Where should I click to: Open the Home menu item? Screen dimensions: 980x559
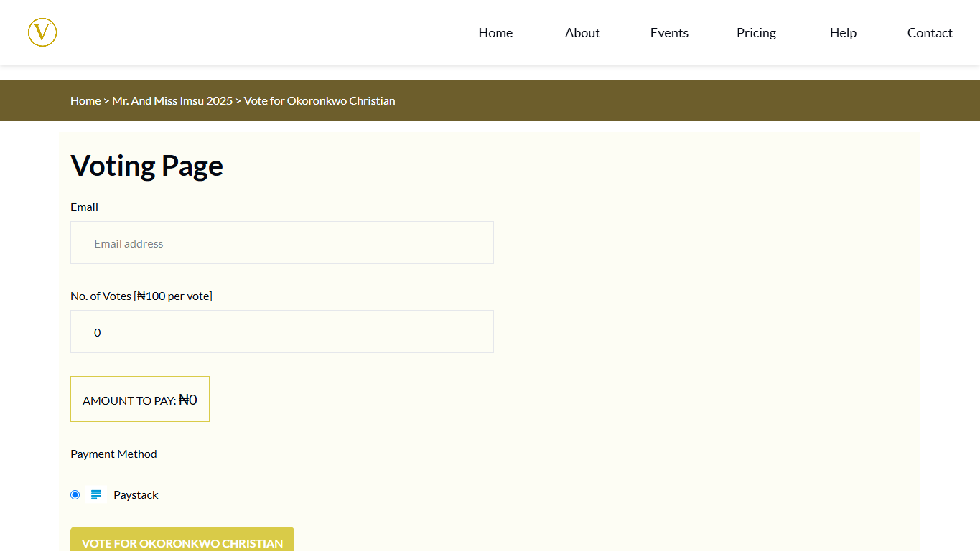(495, 33)
